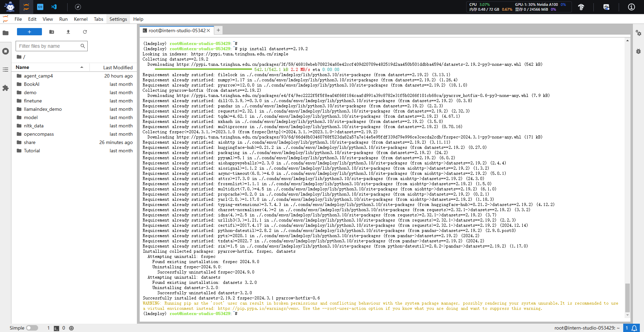Open the Kernel menu
Image resolution: width=644 pixels, height=332 pixels.
pyautogui.click(x=81, y=19)
